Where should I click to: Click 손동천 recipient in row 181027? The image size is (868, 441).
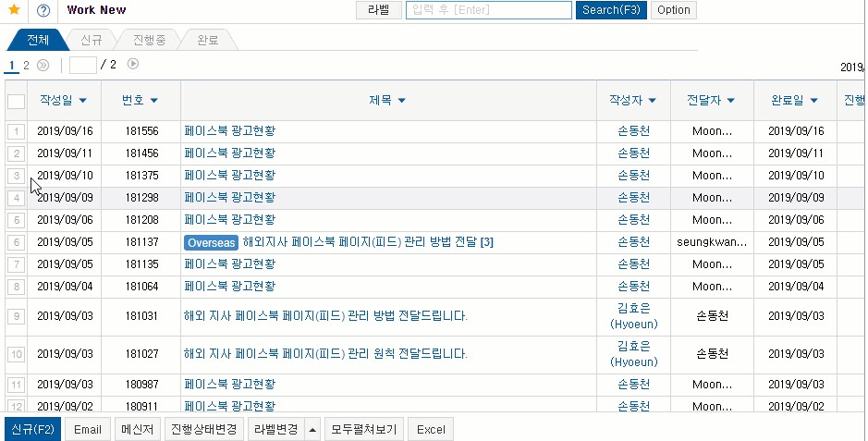(712, 354)
